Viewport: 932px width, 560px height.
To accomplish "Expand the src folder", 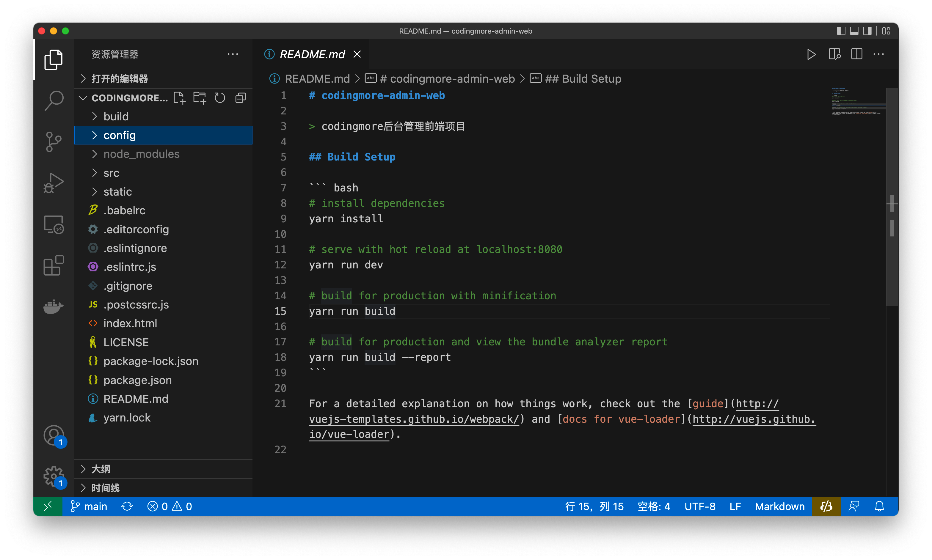I will 111,173.
